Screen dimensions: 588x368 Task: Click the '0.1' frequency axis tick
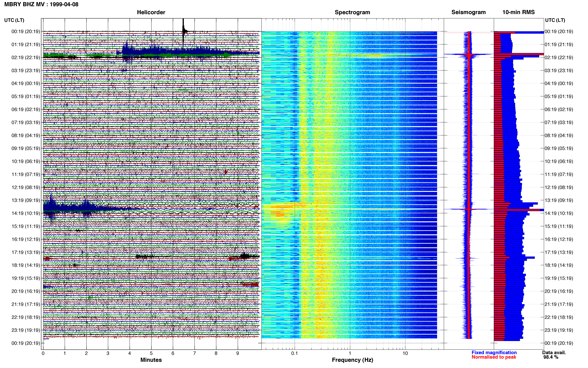(295, 353)
